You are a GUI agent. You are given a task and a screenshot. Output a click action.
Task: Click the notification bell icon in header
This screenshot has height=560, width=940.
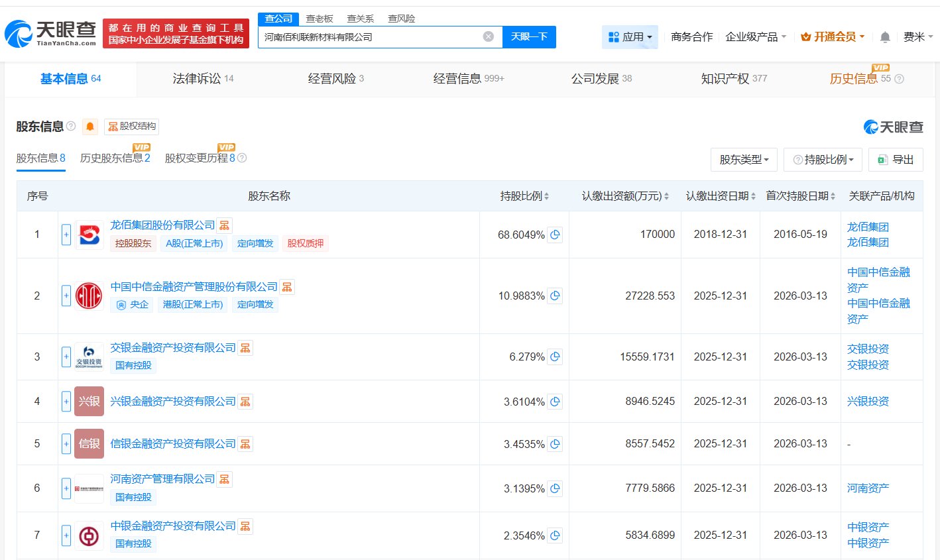pyautogui.click(x=884, y=37)
